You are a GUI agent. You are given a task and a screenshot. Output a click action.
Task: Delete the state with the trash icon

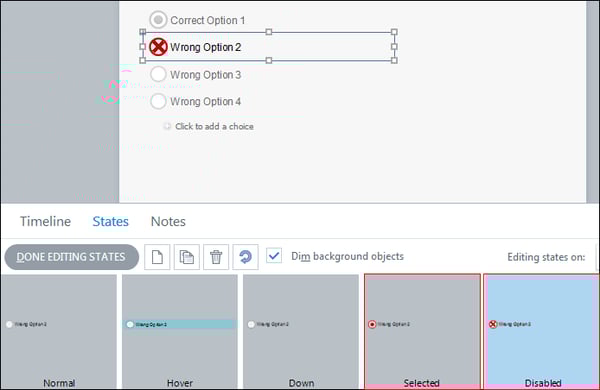216,257
